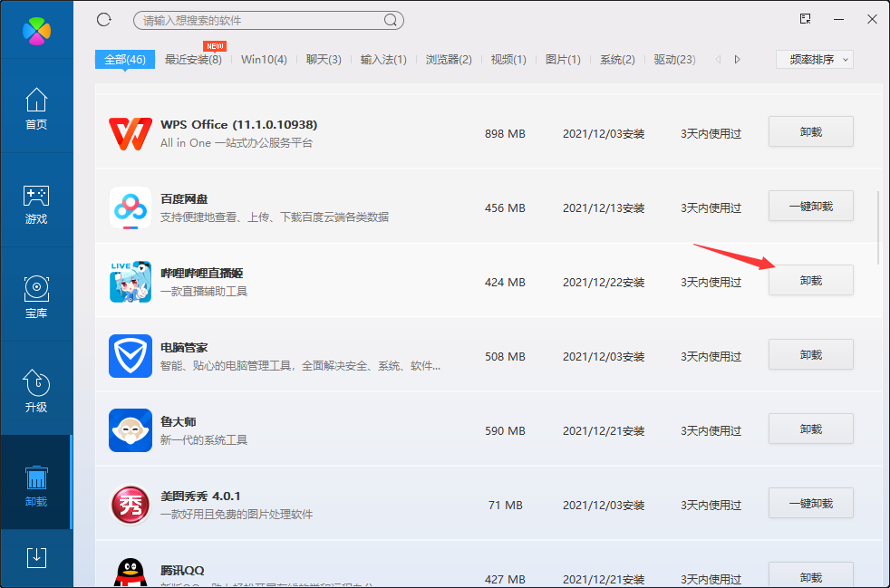
Task: Open the 游戏 games section
Action: coord(36,204)
